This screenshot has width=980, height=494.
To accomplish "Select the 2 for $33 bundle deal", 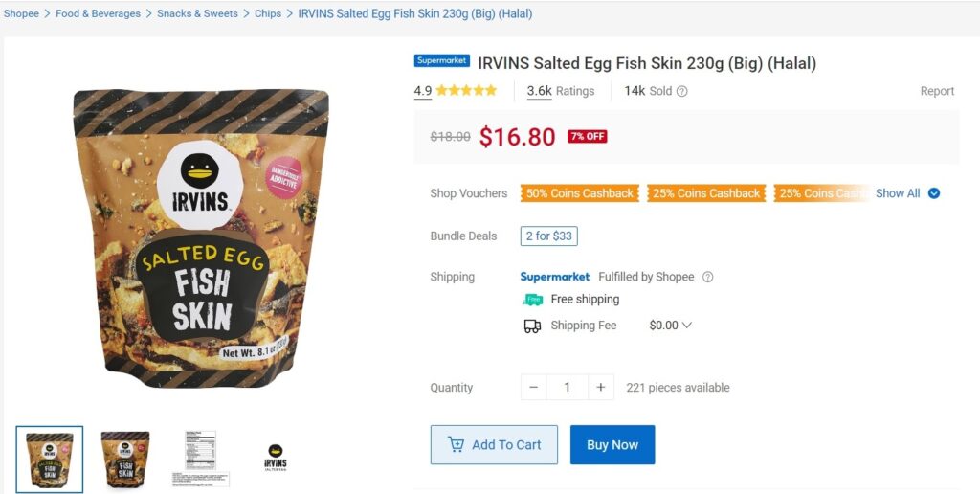I will tap(549, 236).
